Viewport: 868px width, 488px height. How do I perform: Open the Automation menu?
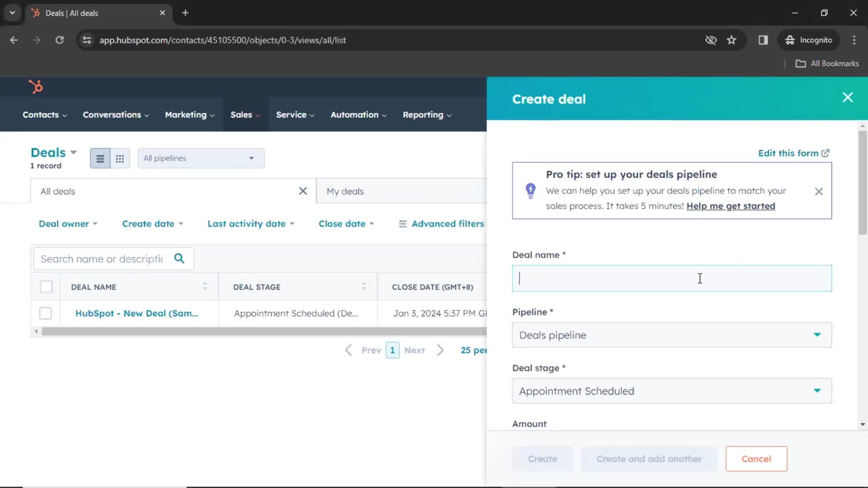click(359, 115)
